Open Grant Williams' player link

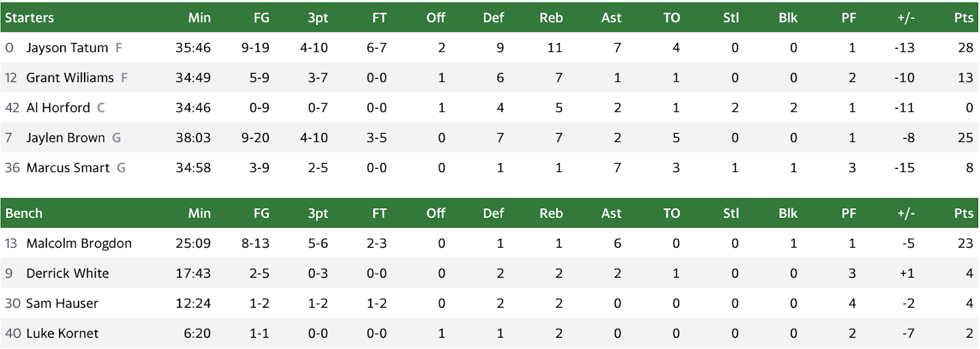pyautogui.click(x=70, y=78)
